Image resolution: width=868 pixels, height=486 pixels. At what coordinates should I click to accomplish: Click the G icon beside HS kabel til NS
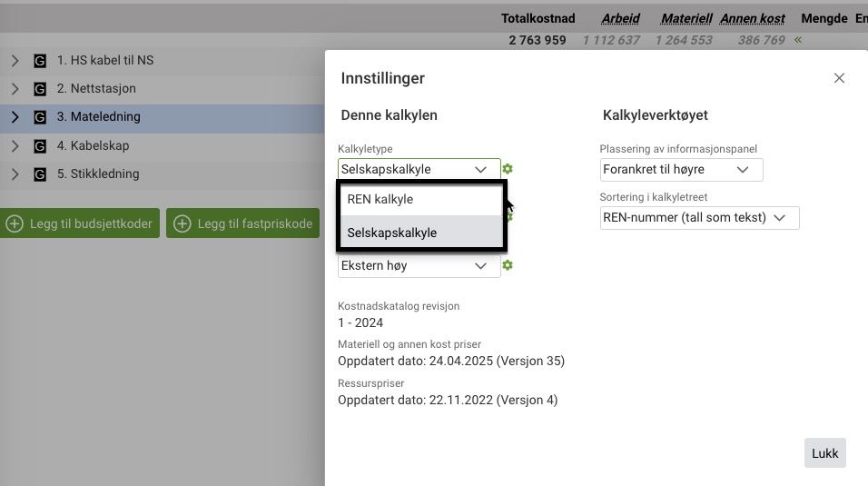pyautogui.click(x=40, y=60)
